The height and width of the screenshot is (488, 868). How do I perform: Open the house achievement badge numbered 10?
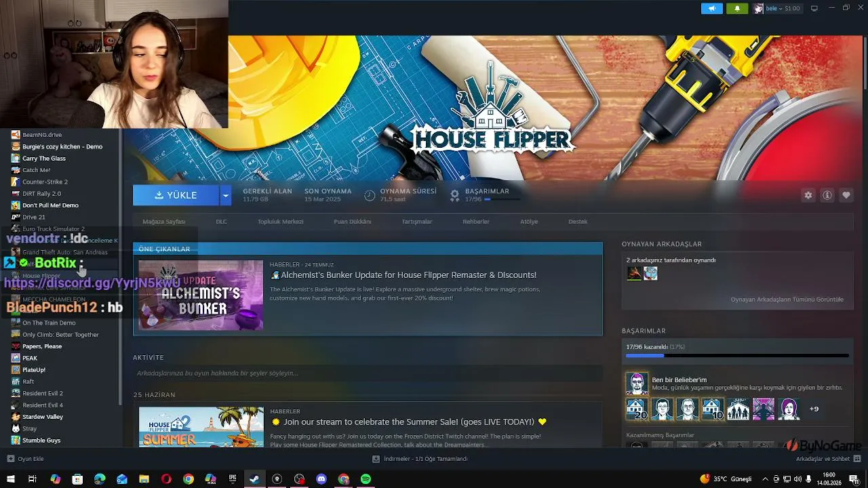click(x=713, y=409)
